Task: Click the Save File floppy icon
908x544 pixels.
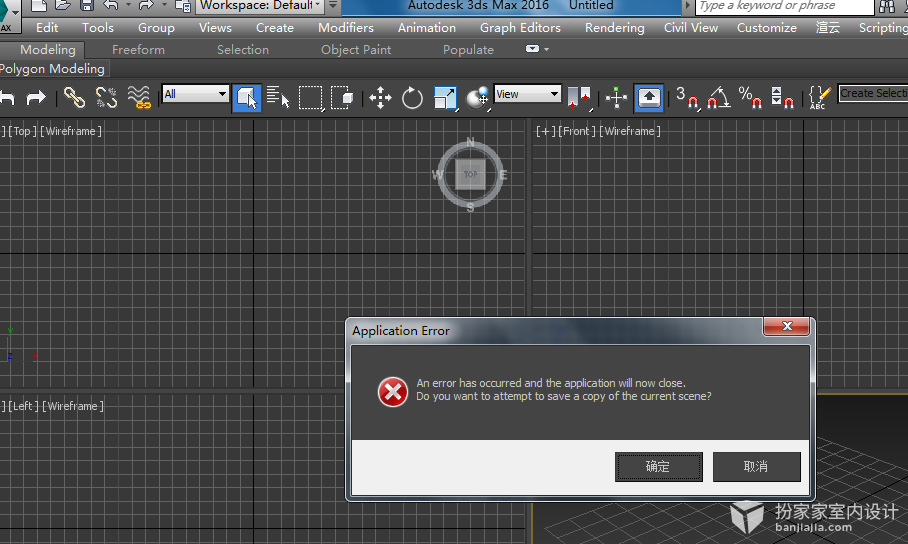Action: coord(87,6)
